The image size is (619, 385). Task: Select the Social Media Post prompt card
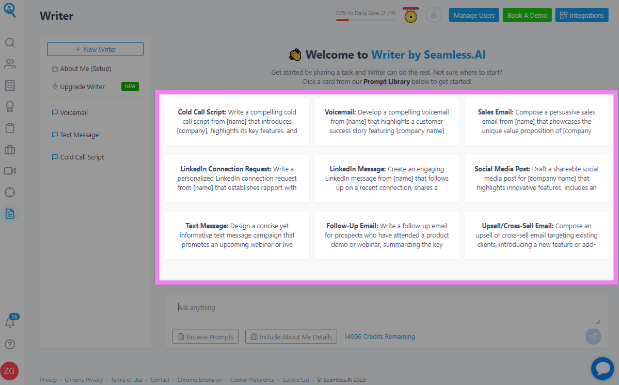536,178
